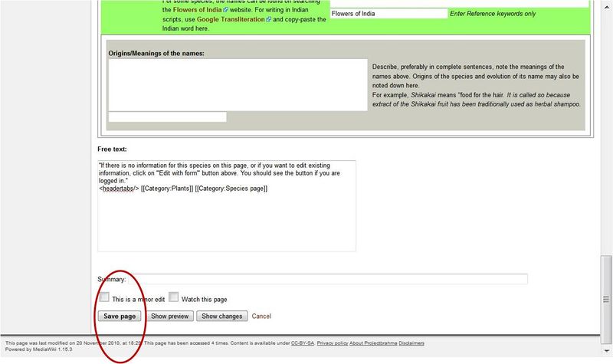Click the 'Free text:' label
This screenshot has width=613, height=364.
pos(112,149)
